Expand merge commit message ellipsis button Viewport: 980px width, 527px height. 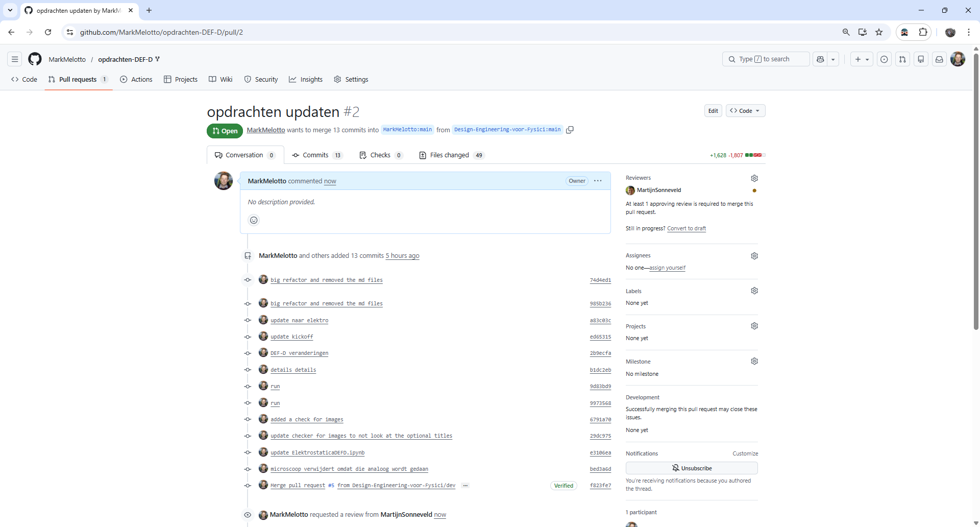click(465, 486)
